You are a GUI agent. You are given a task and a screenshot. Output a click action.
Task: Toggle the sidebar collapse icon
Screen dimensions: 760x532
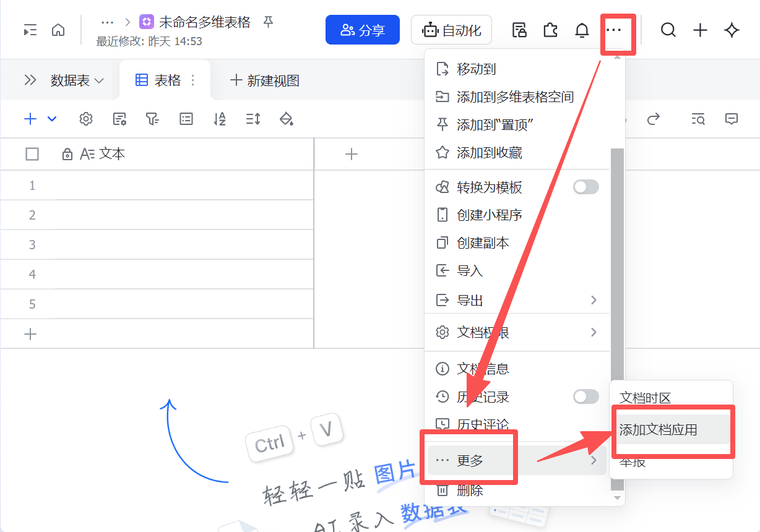(x=30, y=30)
